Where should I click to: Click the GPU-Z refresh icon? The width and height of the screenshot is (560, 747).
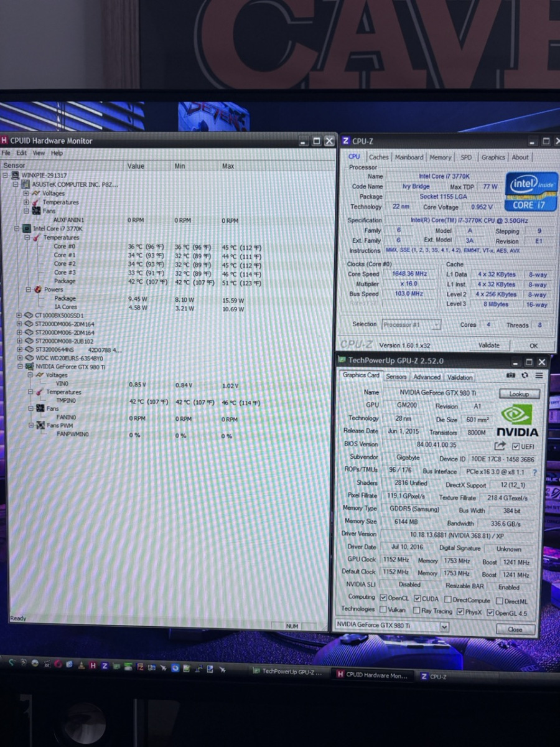(x=525, y=376)
